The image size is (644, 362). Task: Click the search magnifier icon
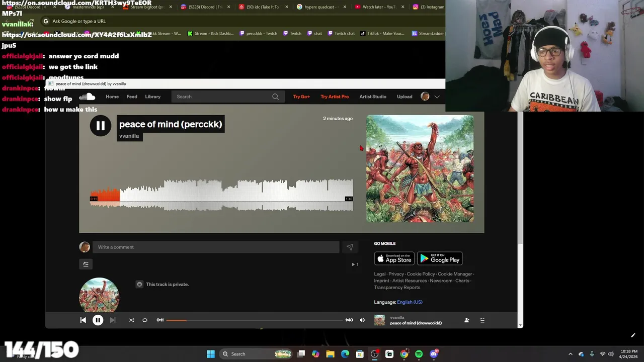[275, 97]
